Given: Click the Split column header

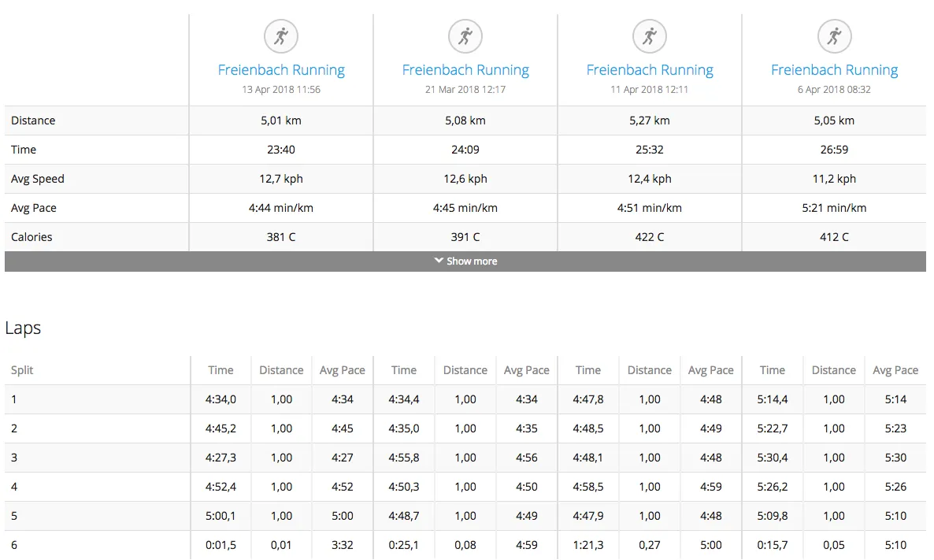Looking at the screenshot, I should click(x=22, y=370).
